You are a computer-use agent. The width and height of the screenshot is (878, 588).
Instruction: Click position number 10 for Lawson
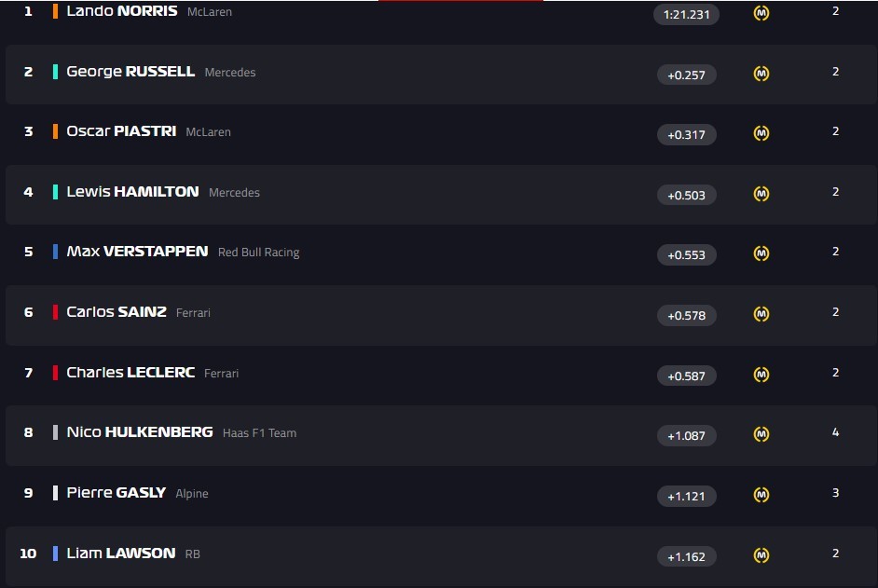(x=28, y=554)
